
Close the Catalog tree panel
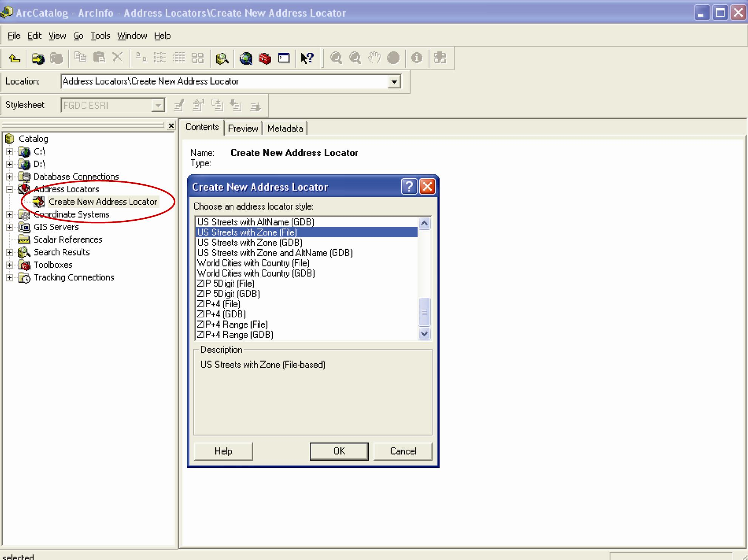(171, 125)
